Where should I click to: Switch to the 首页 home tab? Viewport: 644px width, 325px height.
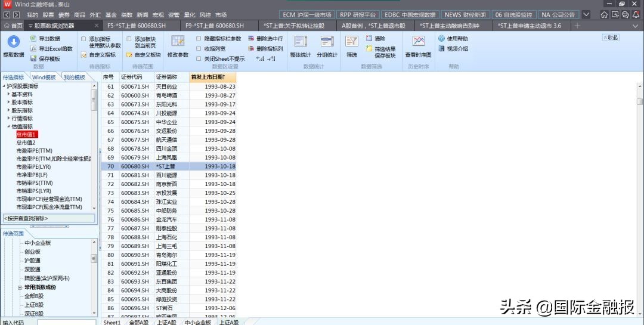[14, 26]
